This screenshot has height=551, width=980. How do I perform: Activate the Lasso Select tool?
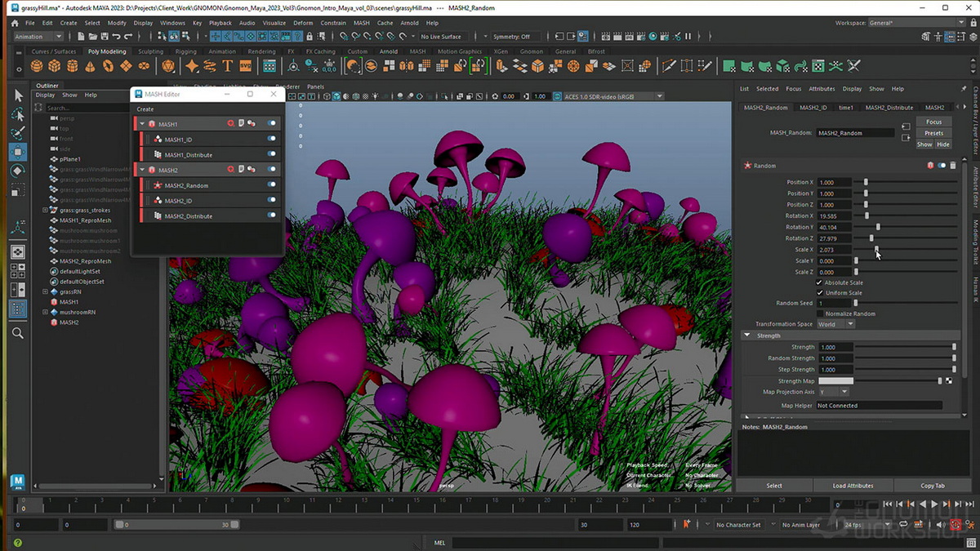click(x=18, y=114)
